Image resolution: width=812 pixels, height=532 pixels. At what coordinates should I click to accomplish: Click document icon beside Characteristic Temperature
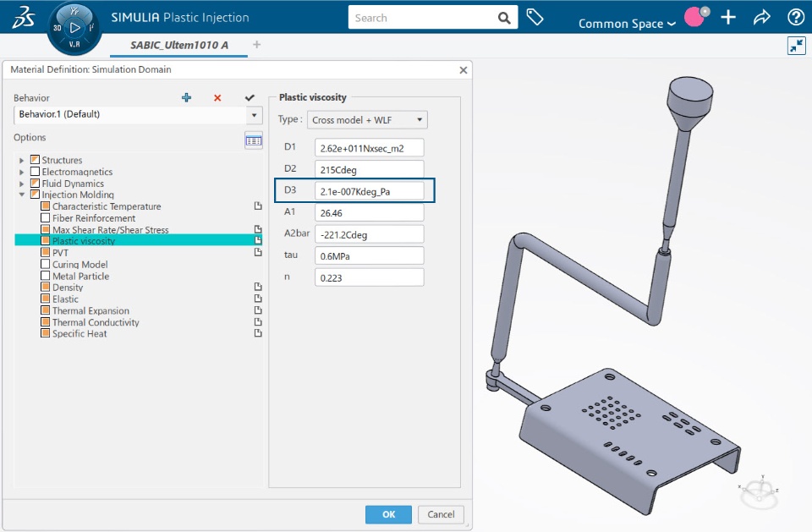click(x=258, y=206)
